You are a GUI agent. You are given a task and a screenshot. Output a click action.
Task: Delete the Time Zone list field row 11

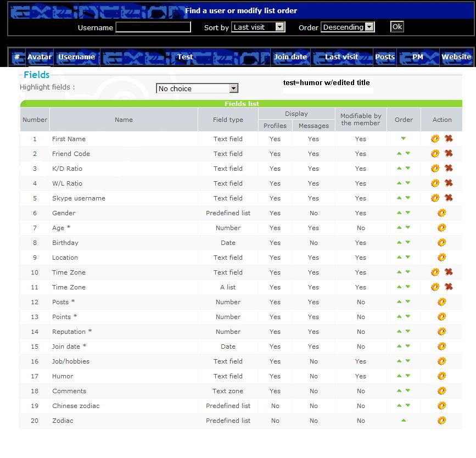pos(449,287)
